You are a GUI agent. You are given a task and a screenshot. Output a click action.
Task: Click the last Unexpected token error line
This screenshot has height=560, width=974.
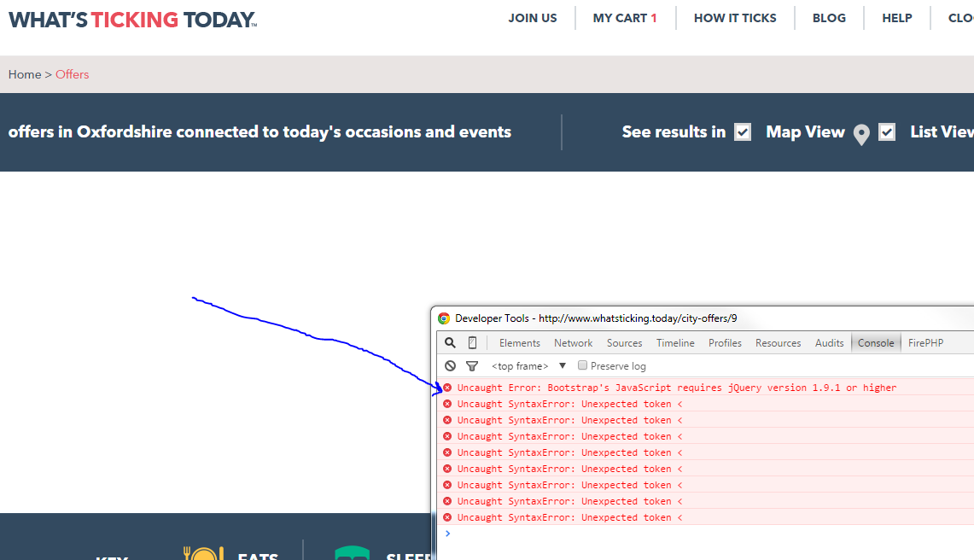[569, 517]
